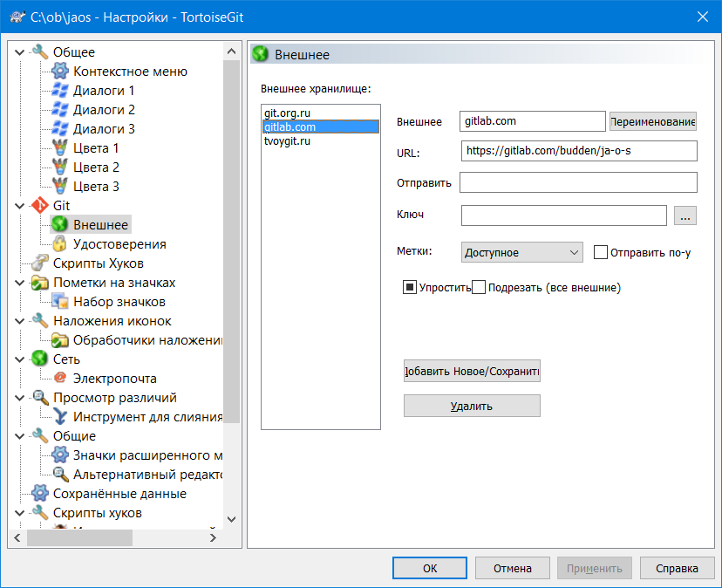The height and width of the screenshot is (588, 722).
Task: Select gitlab.com in the remote list
Action: coord(321,126)
